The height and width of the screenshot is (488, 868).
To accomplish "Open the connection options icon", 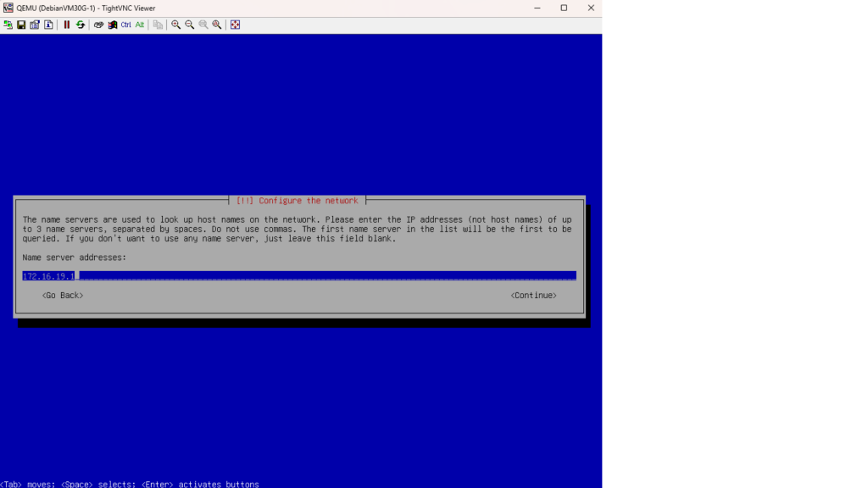I will (35, 25).
